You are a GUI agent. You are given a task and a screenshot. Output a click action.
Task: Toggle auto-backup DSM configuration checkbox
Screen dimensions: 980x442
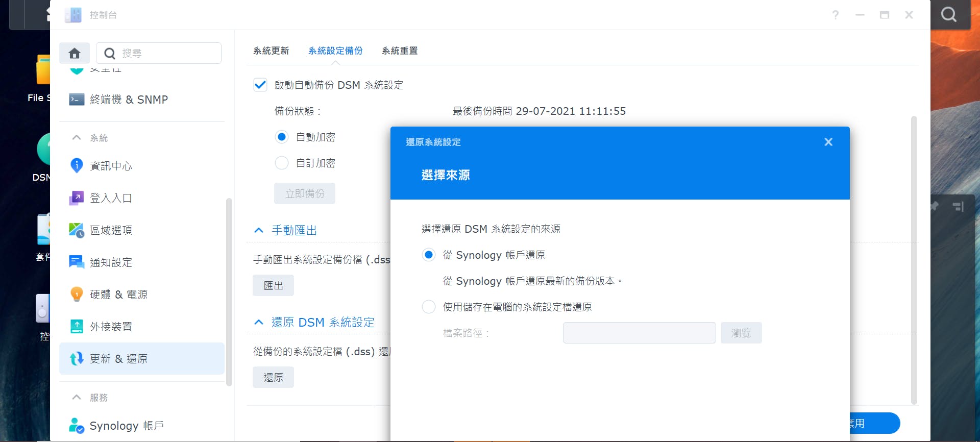(260, 85)
